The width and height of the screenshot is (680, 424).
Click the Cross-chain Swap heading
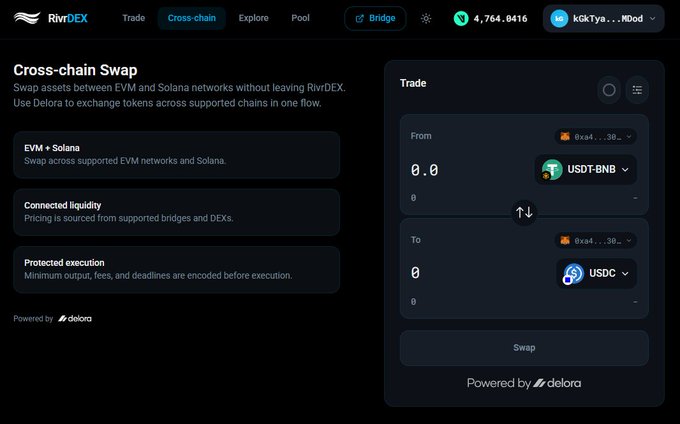point(75,70)
